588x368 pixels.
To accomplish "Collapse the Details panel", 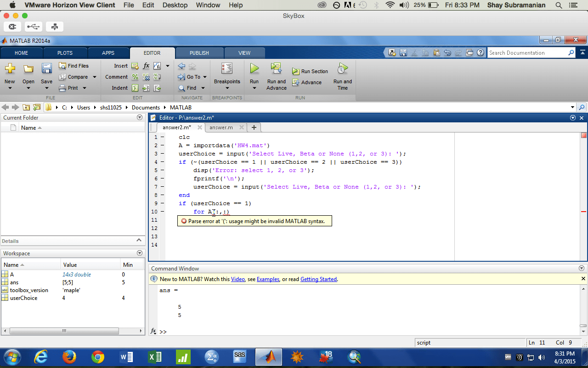I will tap(138, 241).
